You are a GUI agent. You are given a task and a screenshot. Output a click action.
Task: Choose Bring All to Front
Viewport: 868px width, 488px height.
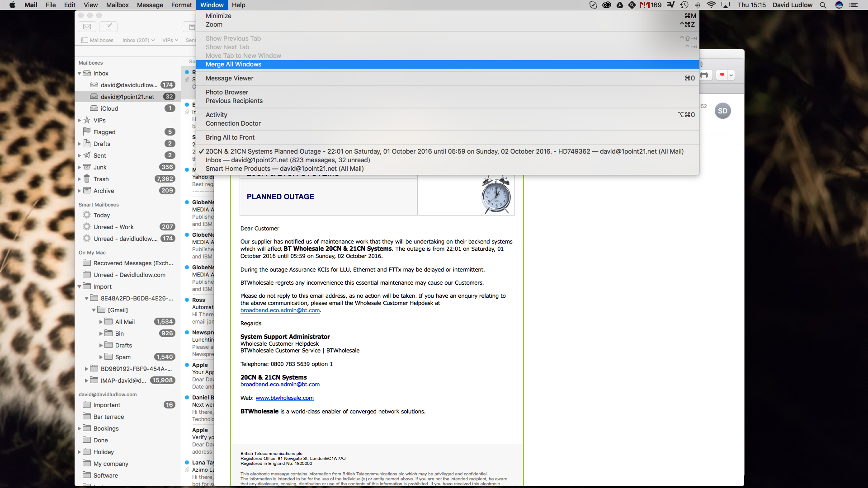(448, 137)
